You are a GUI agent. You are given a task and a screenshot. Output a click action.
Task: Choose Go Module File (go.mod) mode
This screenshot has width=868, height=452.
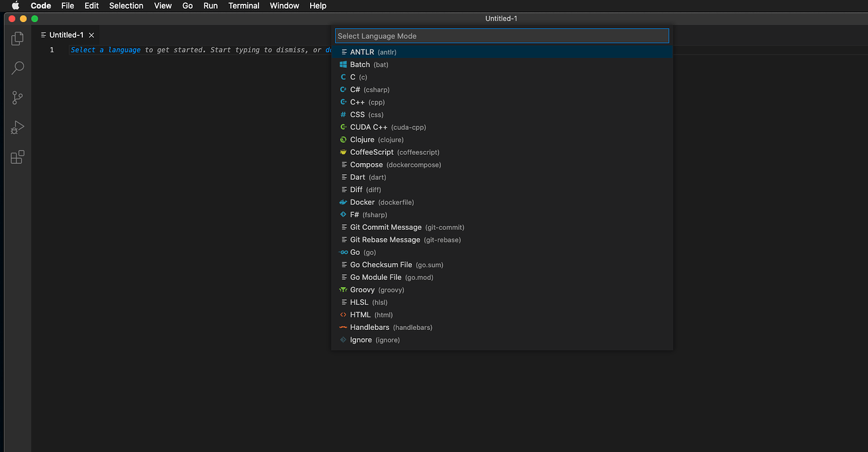click(502, 277)
